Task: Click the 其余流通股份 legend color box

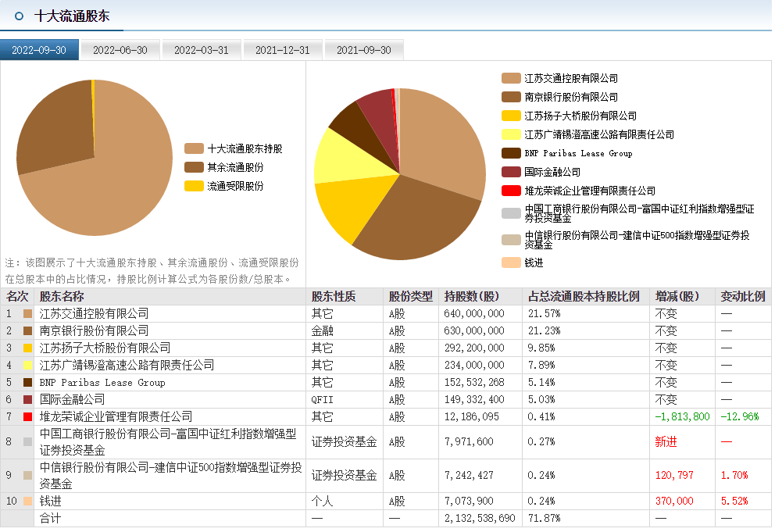Action: pos(194,167)
